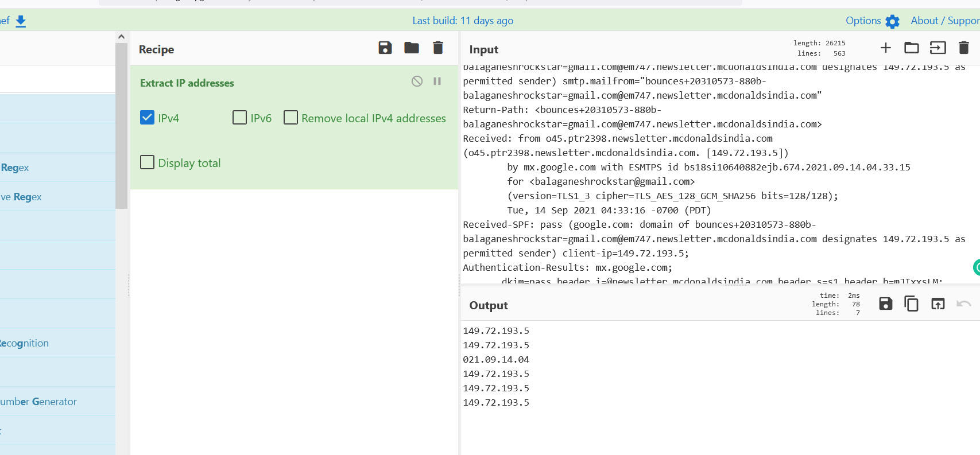Screen dimensions: 980x455
Task: Copy raw output to clipboard
Action: coord(911,304)
